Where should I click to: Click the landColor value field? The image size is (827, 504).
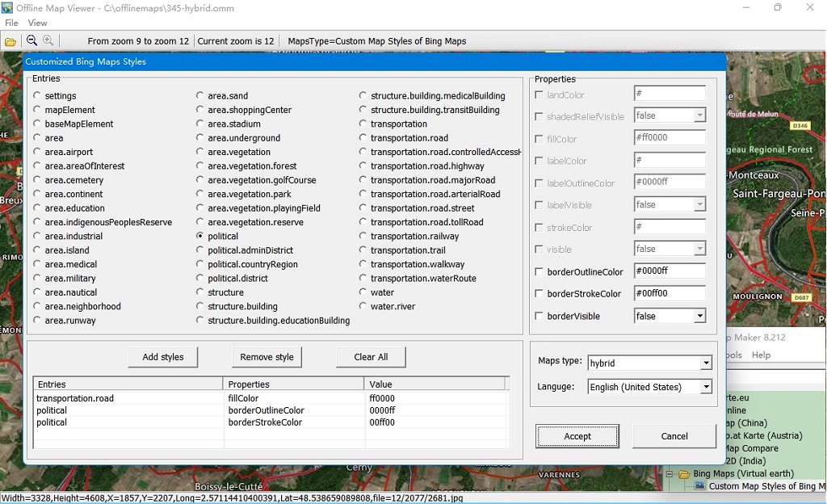pos(670,94)
